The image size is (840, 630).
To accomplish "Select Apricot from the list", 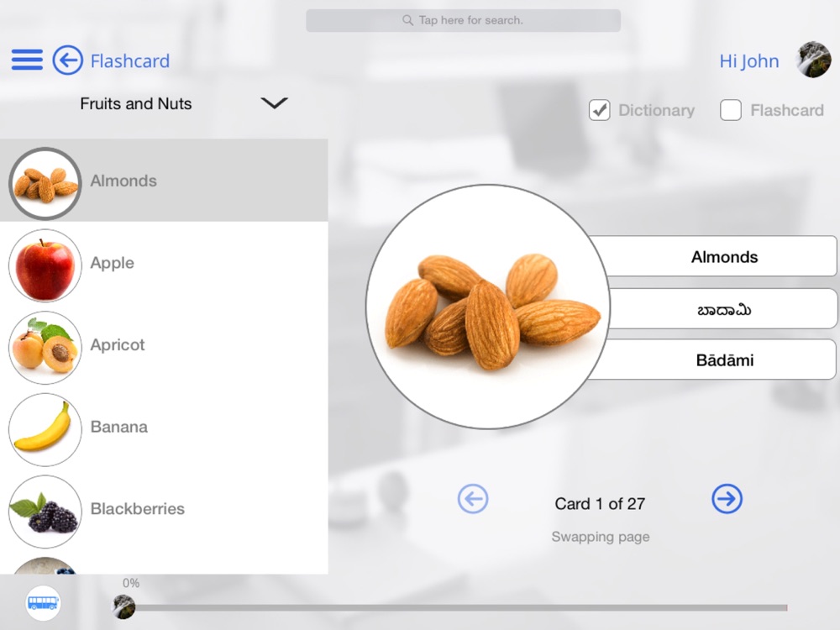I will [164, 345].
